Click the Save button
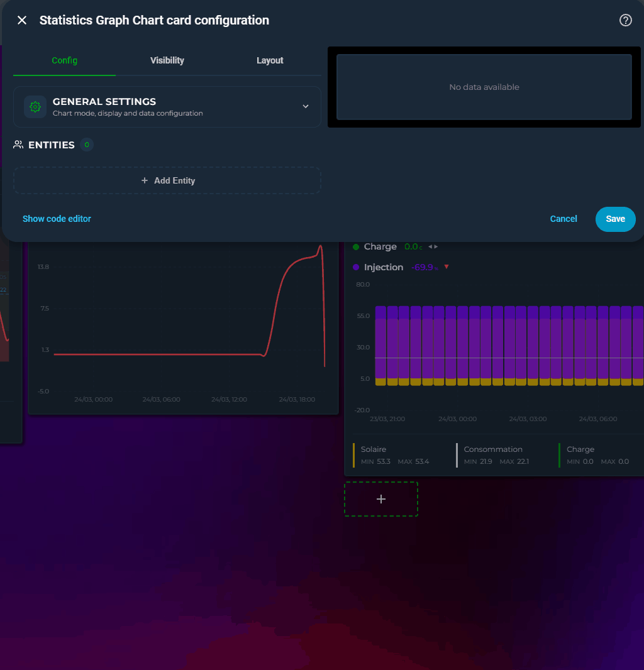The width and height of the screenshot is (644, 670). pyautogui.click(x=615, y=219)
